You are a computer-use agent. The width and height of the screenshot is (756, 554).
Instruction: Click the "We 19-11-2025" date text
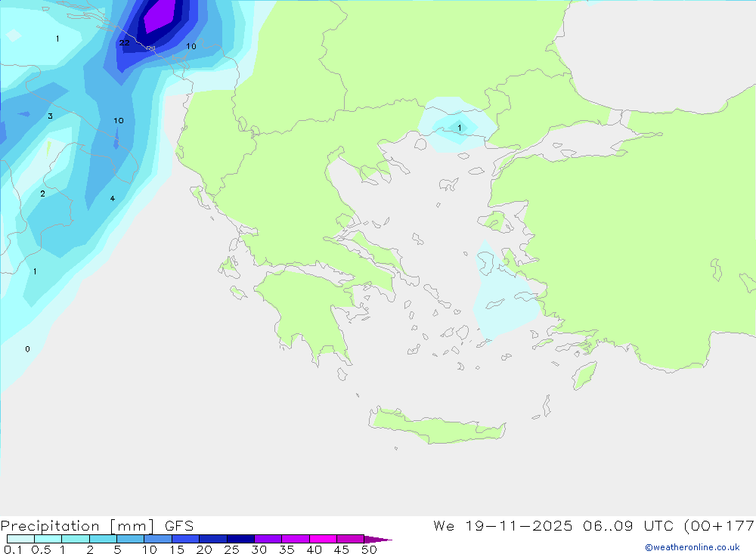pos(503,525)
